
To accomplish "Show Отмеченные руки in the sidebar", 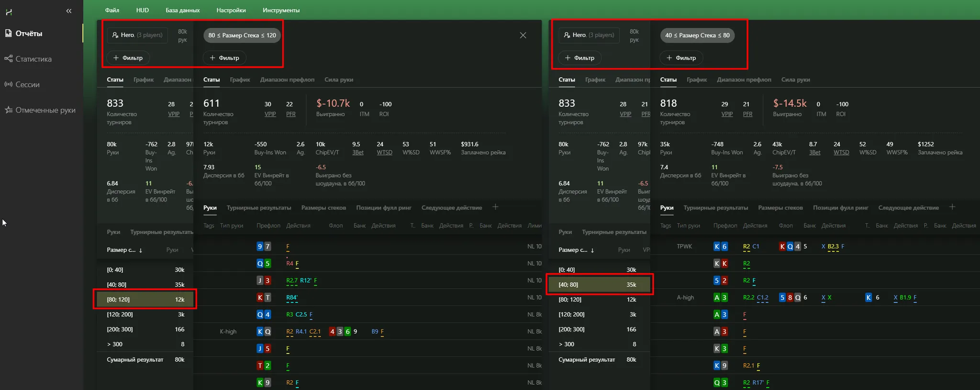I will coord(45,110).
